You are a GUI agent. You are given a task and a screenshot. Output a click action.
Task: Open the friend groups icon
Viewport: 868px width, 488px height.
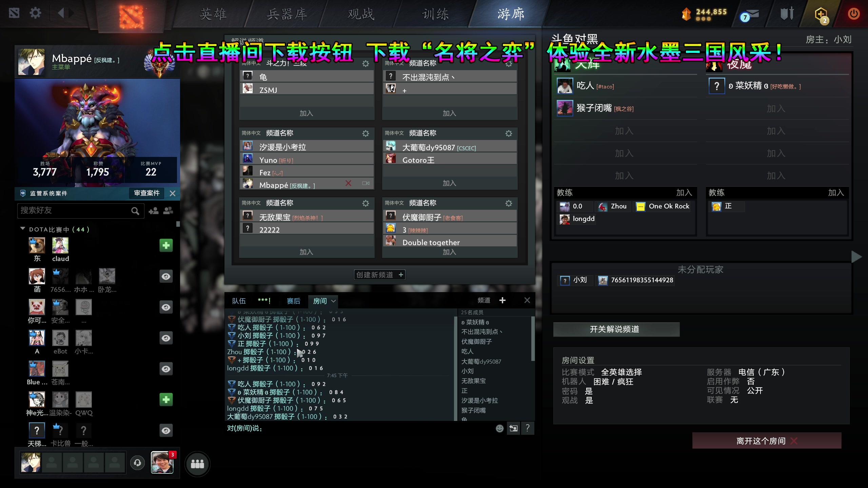tap(168, 211)
